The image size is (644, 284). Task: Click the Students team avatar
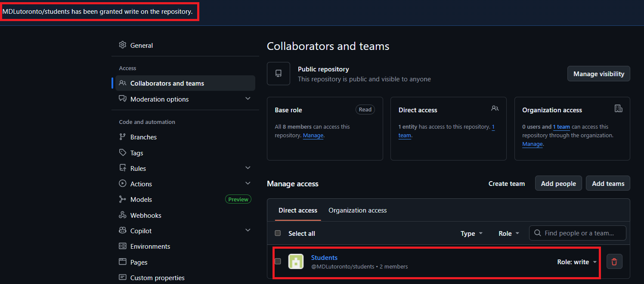[x=296, y=261]
